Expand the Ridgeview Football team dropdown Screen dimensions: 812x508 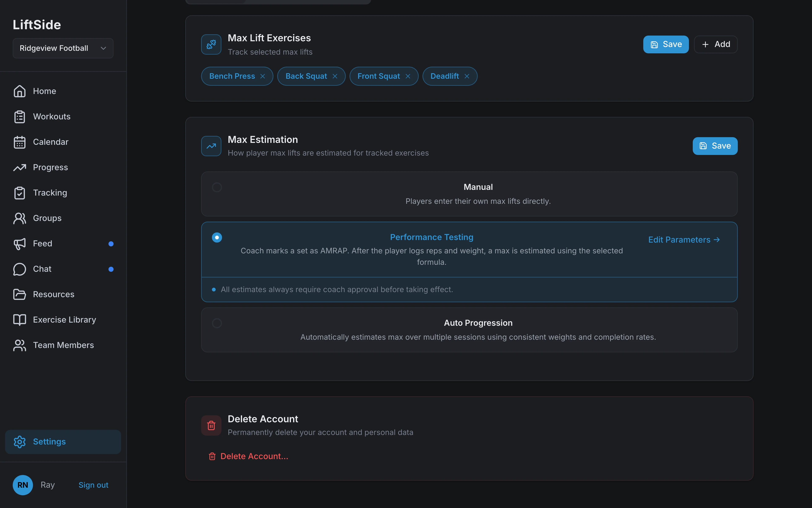[63, 48]
